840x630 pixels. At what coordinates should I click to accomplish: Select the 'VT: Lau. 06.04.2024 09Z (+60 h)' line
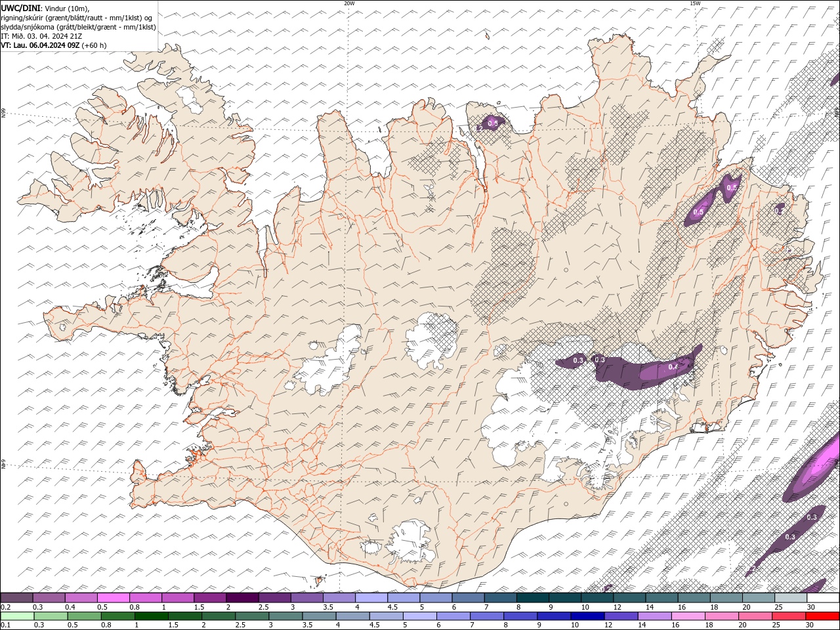(x=54, y=45)
